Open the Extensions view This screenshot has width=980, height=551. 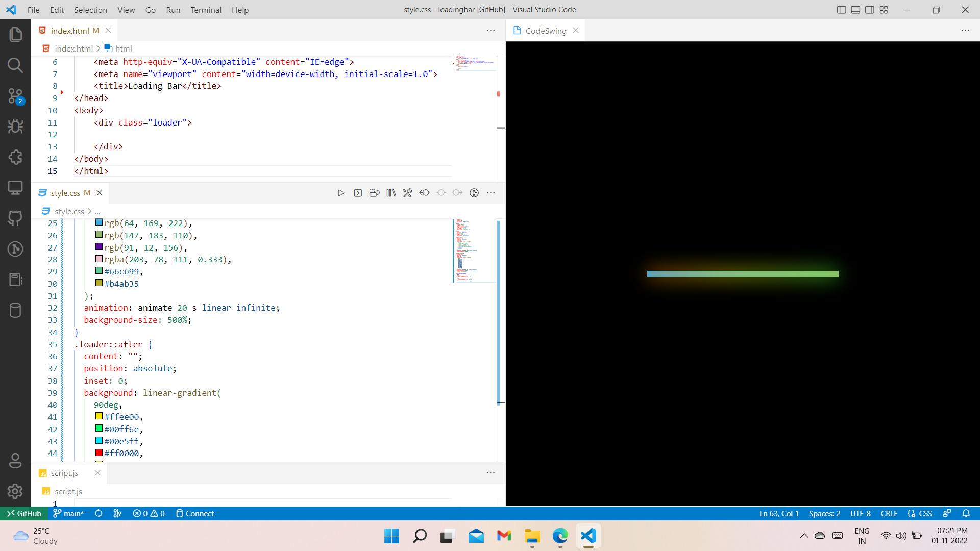[15, 157]
